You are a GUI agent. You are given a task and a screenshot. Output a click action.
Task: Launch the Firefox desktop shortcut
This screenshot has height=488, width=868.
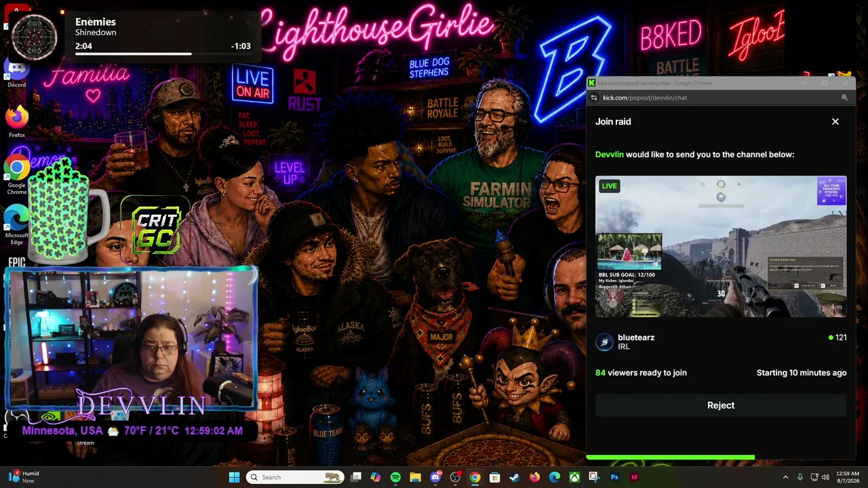click(x=17, y=121)
